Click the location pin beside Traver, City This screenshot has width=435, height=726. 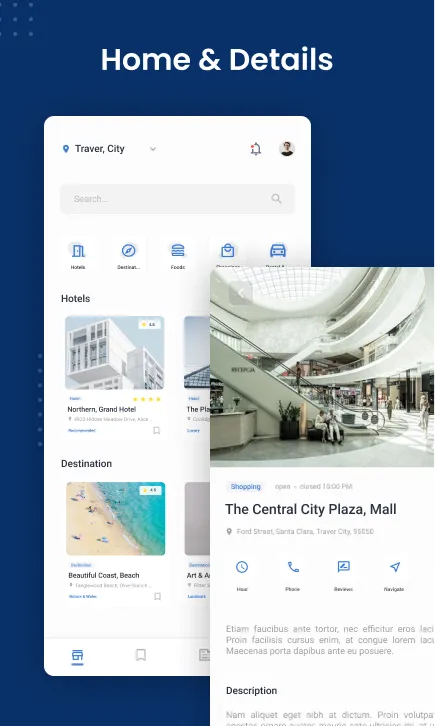click(x=66, y=149)
